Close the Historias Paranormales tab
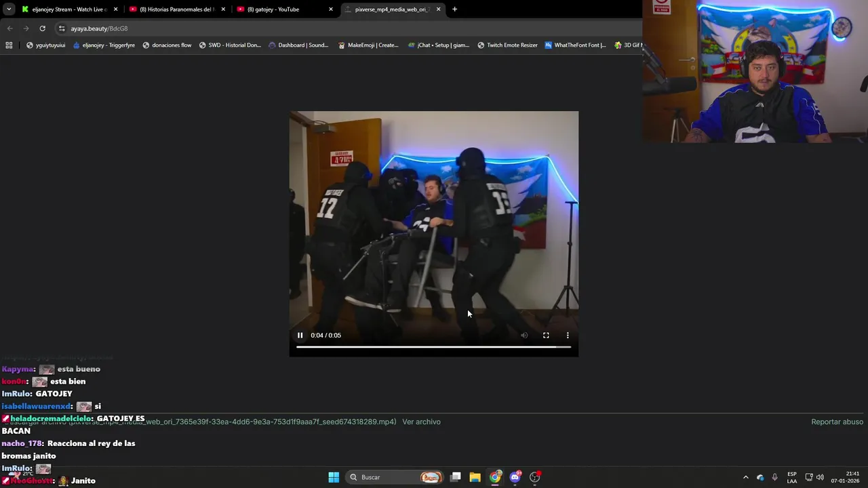 coord(223,9)
